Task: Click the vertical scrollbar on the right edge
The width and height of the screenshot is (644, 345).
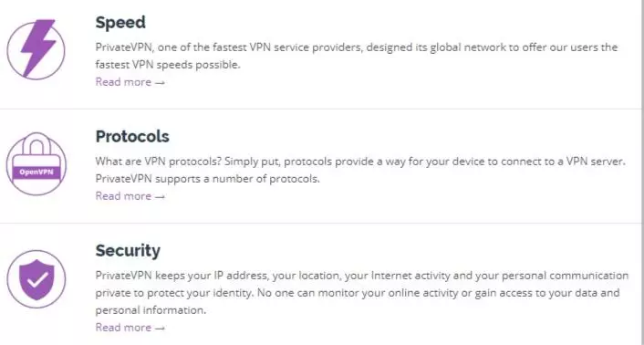Action: [x=641, y=172]
